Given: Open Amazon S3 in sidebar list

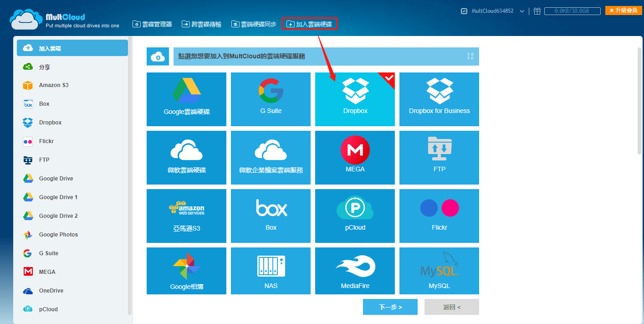Looking at the screenshot, I should tap(72, 85).
